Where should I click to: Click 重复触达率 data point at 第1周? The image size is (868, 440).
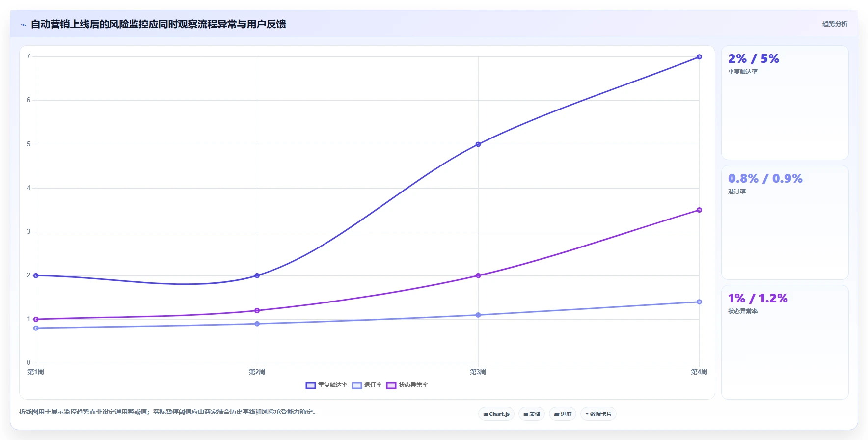(36, 275)
